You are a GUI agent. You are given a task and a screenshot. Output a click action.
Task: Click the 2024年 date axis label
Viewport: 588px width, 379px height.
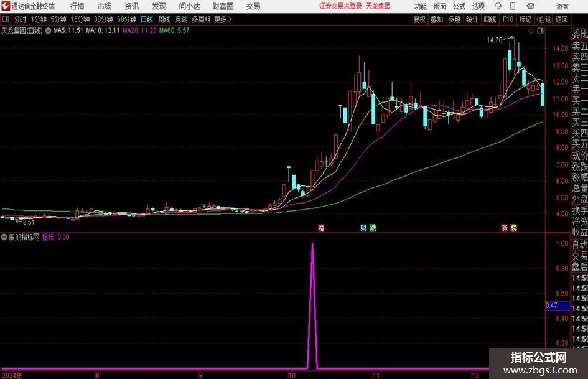[12, 375]
